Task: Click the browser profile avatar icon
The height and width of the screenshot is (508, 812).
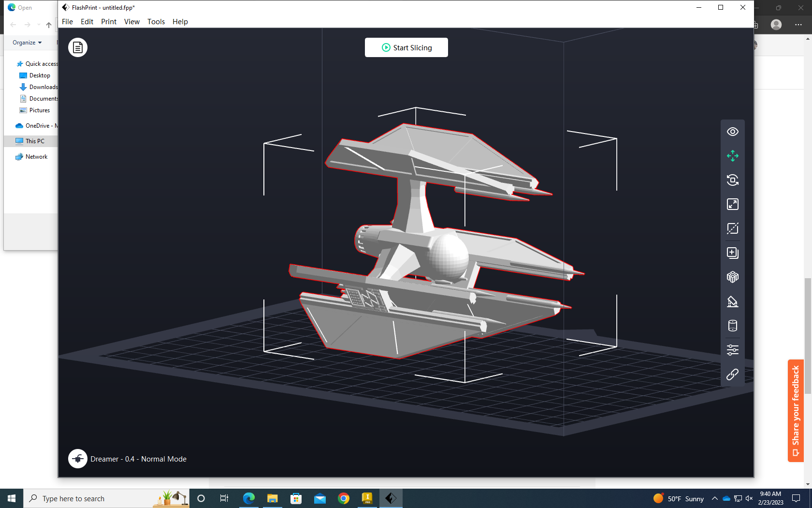Action: [x=776, y=25]
